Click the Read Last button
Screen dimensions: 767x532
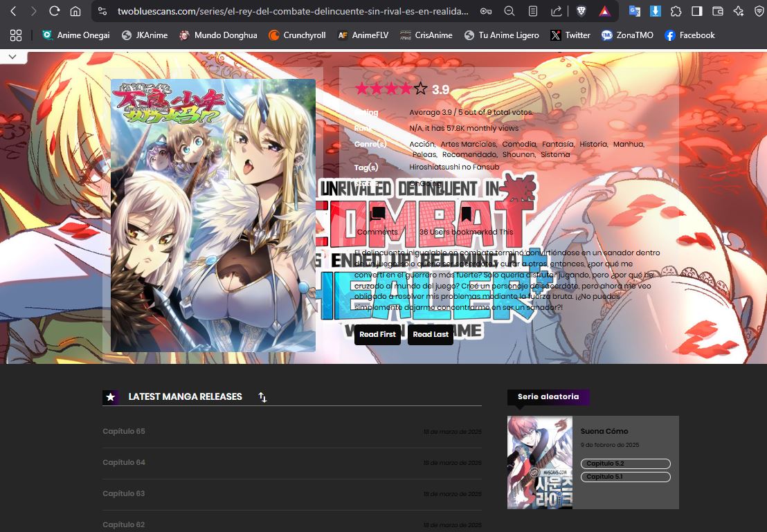click(431, 334)
